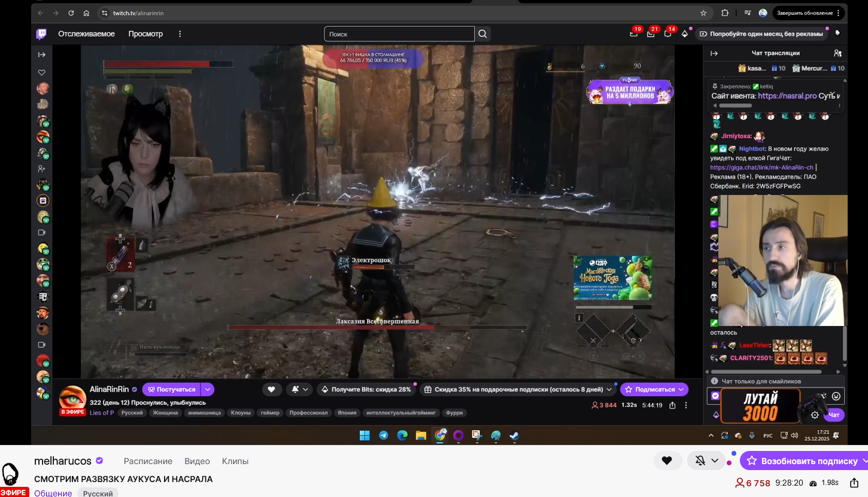The width and height of the screenshot is (868, 497).
Task: Open the more options dots beside Просмотр
Action: tap(180, 34)
